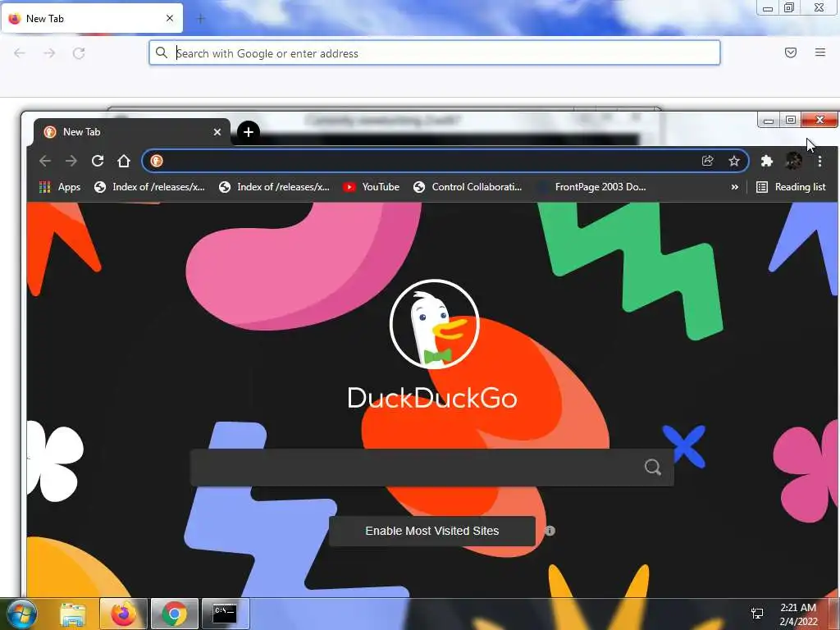
Task: Expand hidden bookmarks chevron
Action: [x=734, y=187]
